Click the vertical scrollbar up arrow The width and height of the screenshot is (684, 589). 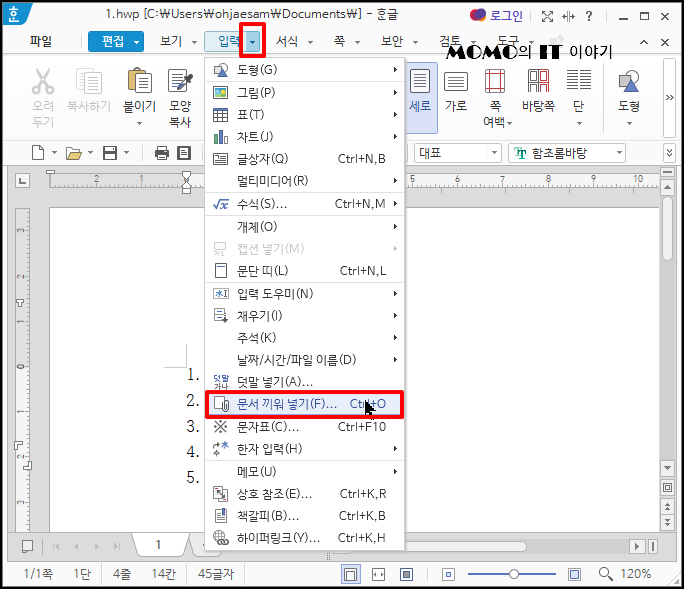coord(667,188)
